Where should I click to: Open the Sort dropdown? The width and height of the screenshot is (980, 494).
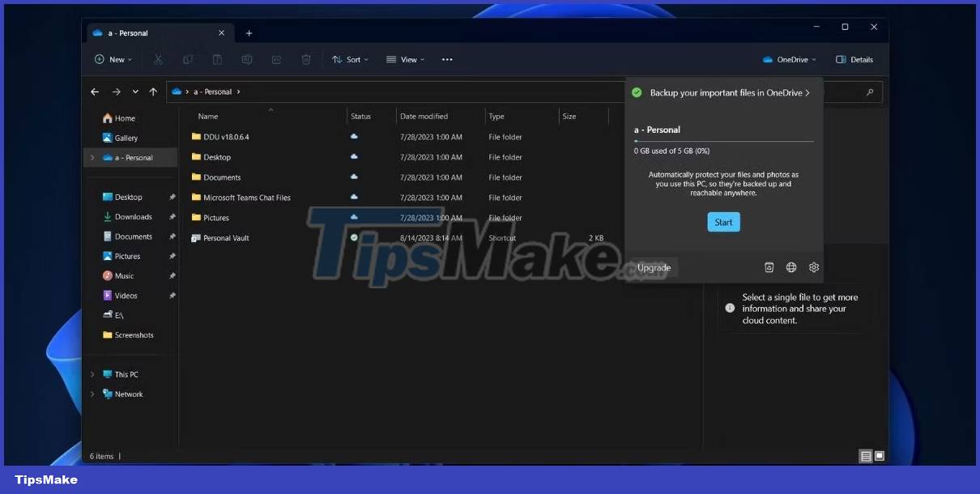(x=351, y=59)
